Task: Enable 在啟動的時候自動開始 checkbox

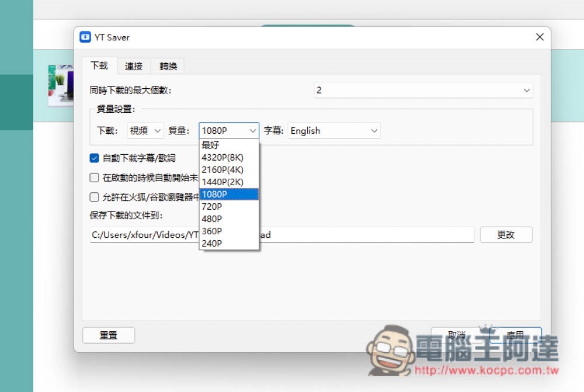Action: tap(94, 178)
